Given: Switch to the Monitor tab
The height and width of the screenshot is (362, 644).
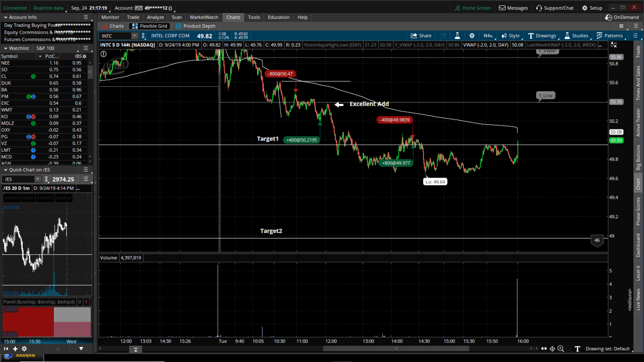Looking at the screenshot, I should tap(110, 17).
